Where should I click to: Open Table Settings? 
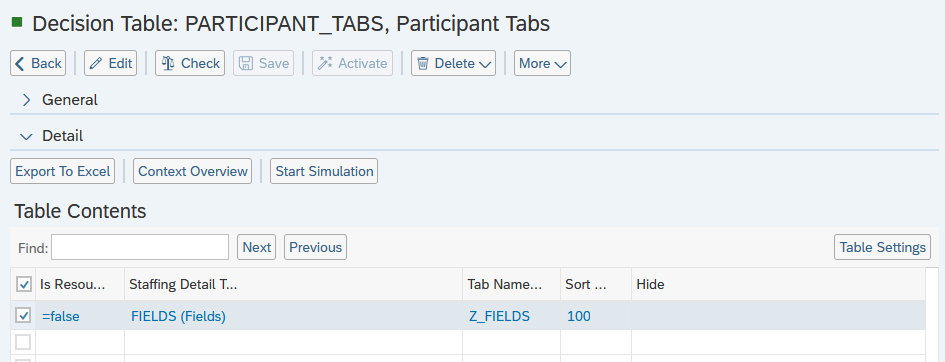point(882,247)
